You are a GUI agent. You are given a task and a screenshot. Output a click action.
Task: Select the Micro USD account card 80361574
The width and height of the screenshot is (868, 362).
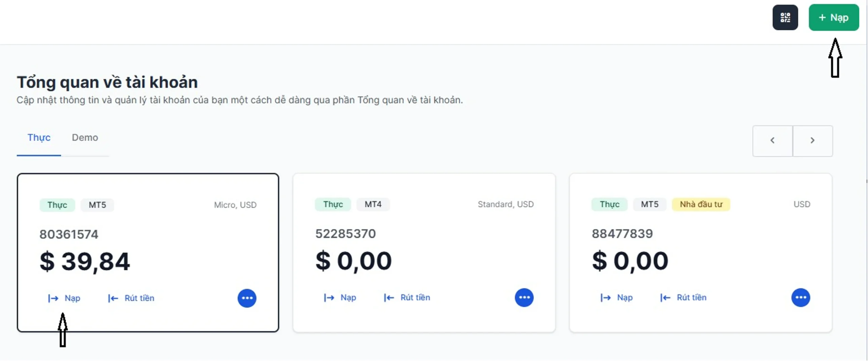pos(148,253)
